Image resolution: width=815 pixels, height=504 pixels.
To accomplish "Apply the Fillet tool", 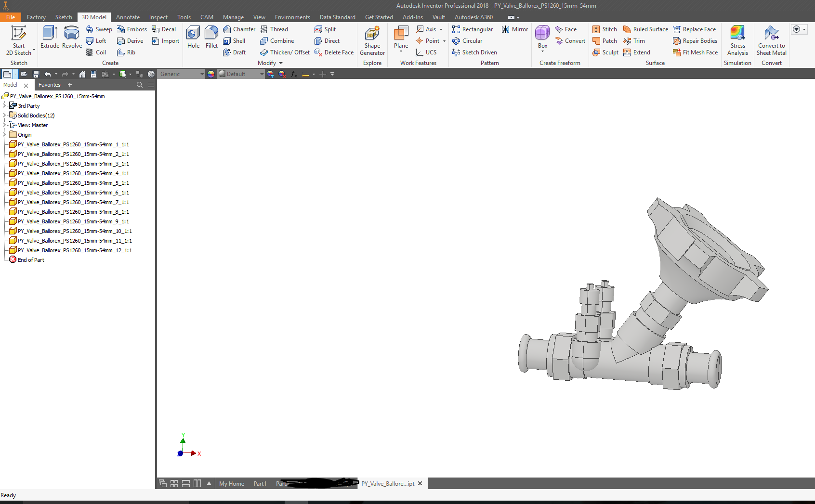I will click(211, 37).
